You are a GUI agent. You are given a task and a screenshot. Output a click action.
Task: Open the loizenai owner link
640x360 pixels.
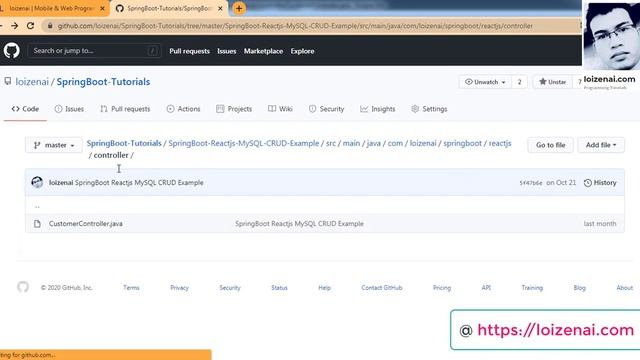coord(32,82)
